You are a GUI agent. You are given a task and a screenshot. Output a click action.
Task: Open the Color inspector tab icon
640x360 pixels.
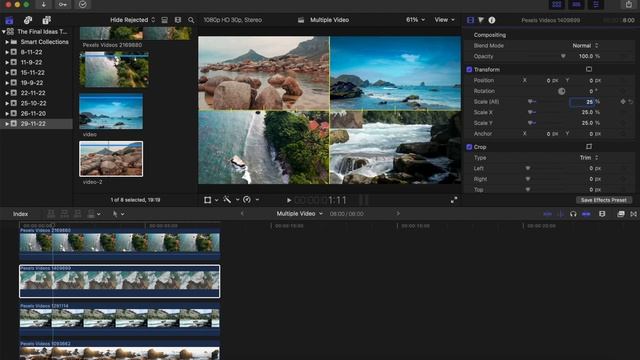pos(481,20)
